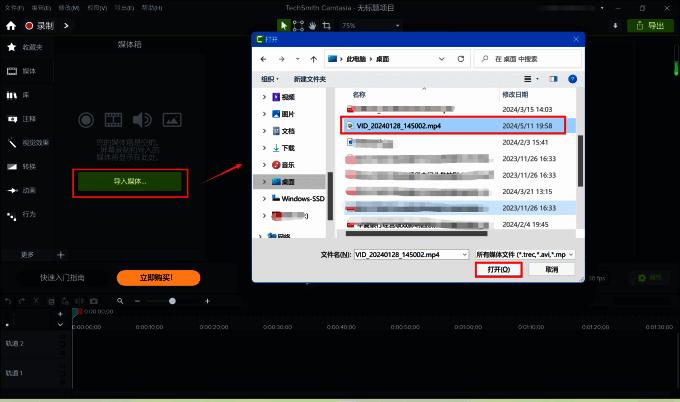Viewport: 680px width, 402px height.
Task: Cut selection using the scissors icon
Action: 36,301
